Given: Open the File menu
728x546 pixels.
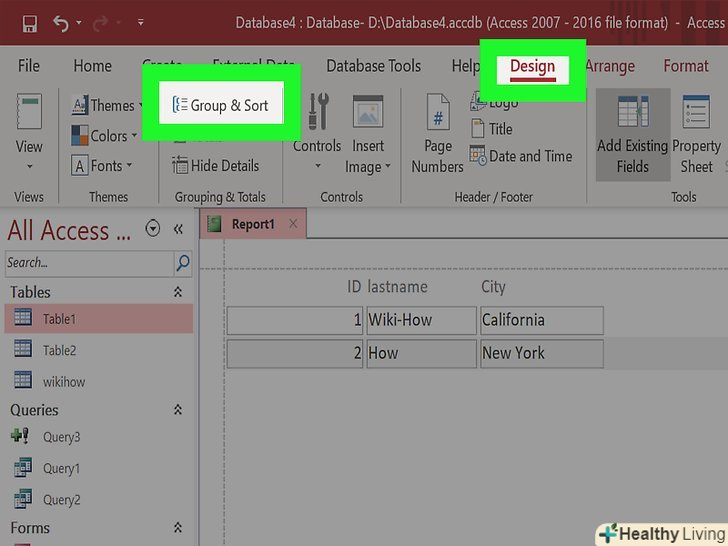Looking at the screenshot, I should pos(29,66).
